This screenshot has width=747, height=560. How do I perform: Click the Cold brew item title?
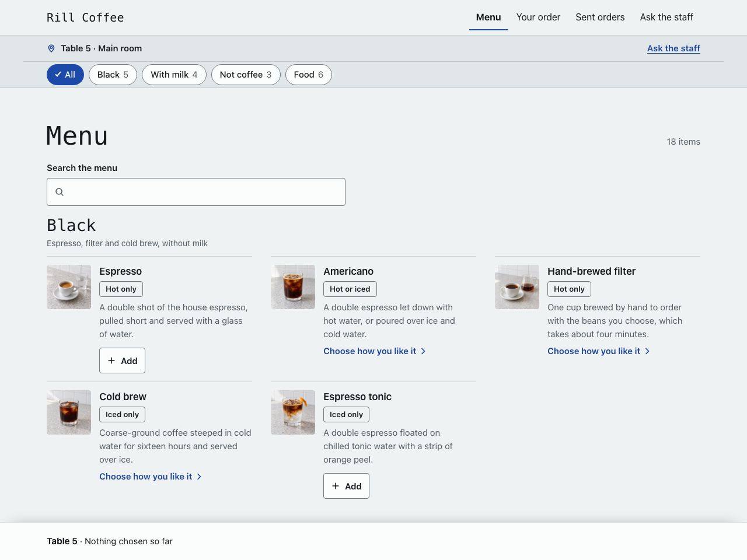(123, 397)
